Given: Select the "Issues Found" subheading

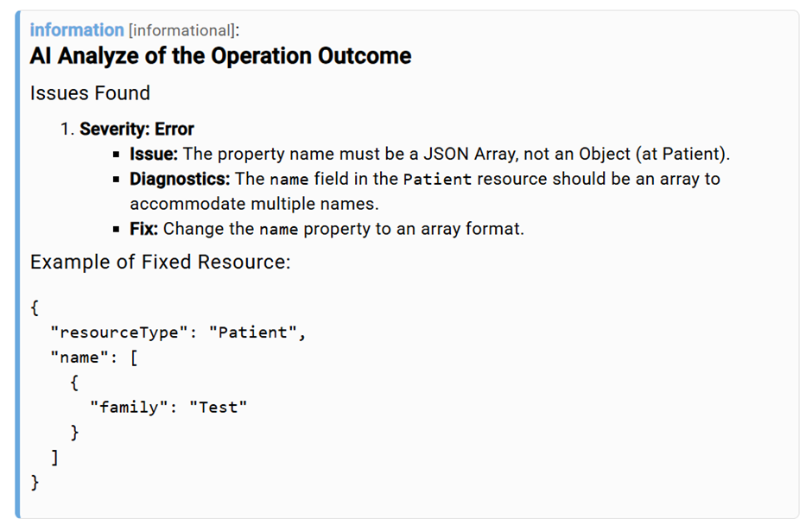Looking at the screenshot, I should tap(90, 93).
